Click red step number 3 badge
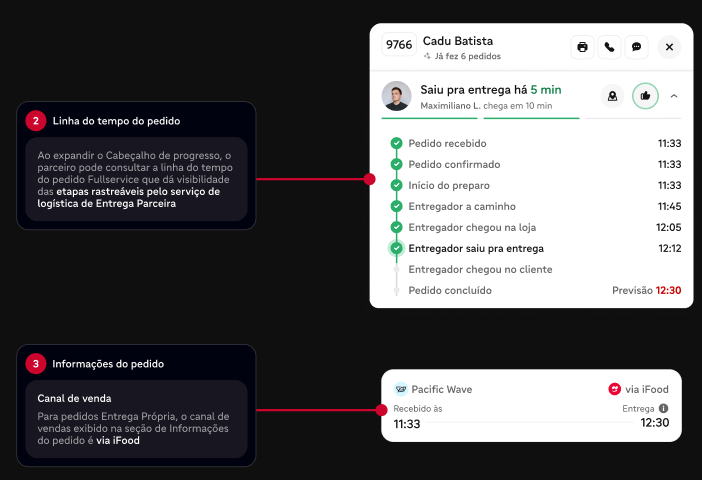The height and width of the screenshot is (480, 702). pos(36,364)
